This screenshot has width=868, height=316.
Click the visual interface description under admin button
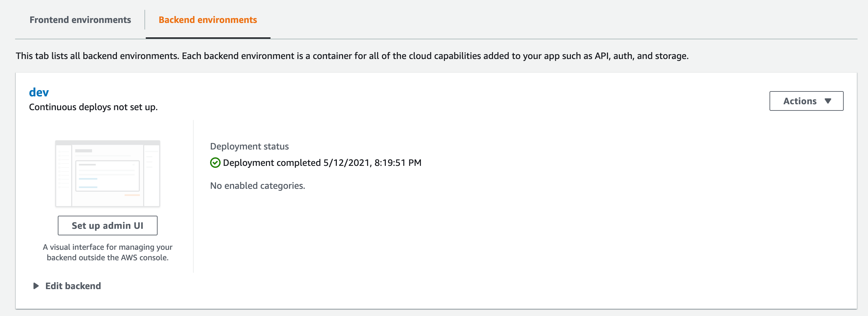point(107,252)
